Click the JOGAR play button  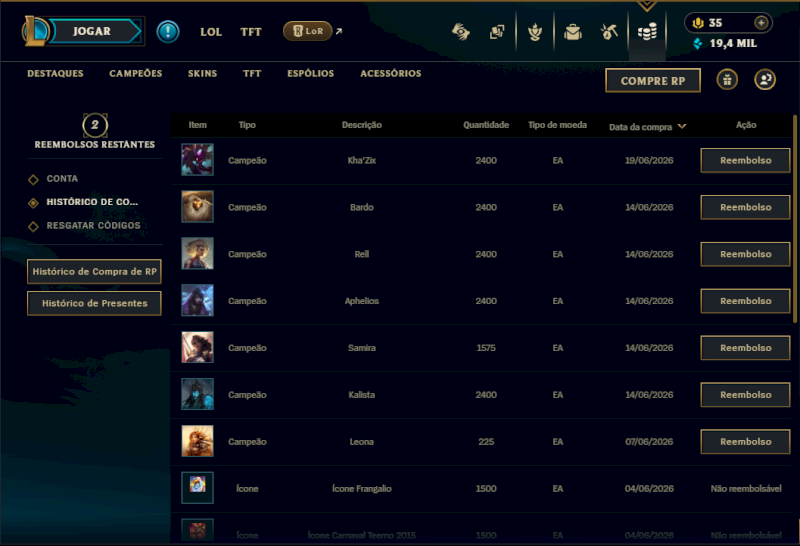point(92,31)
